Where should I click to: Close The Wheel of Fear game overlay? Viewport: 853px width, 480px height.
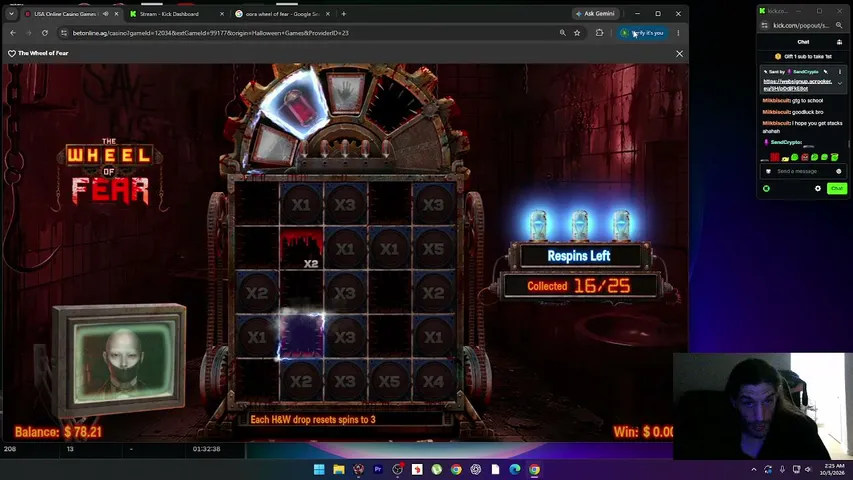(x=679, y=54)
